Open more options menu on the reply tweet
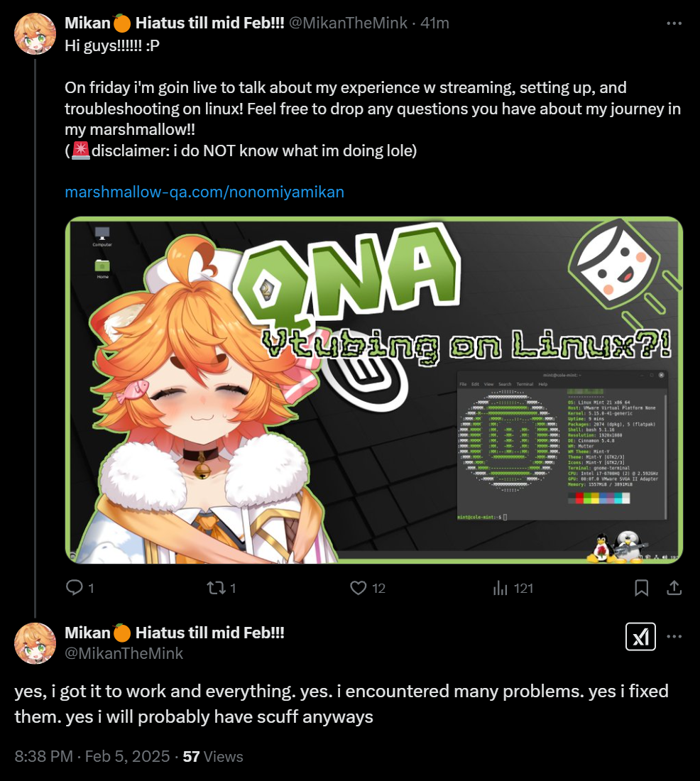700x781 pixels. 674,637
